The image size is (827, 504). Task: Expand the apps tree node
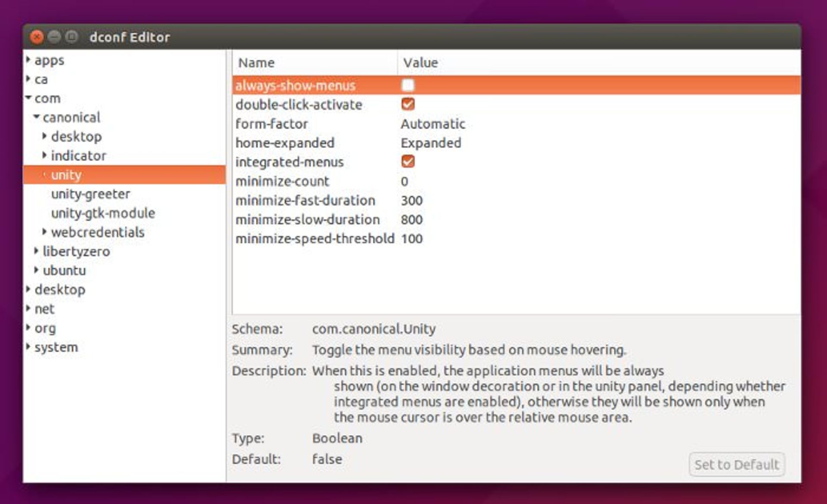[x=28, y=60]
